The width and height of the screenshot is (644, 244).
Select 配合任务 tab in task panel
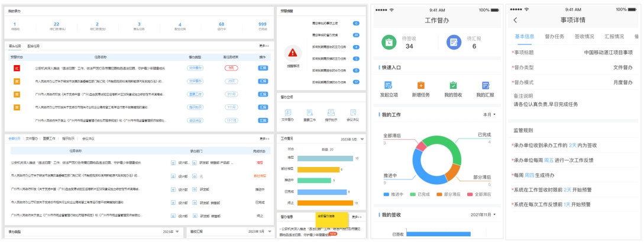coord(34,46)
